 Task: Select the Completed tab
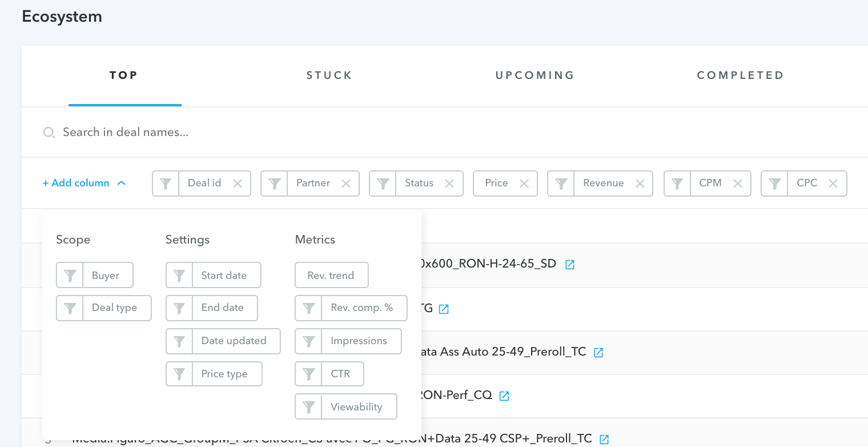tap(740, 75)
